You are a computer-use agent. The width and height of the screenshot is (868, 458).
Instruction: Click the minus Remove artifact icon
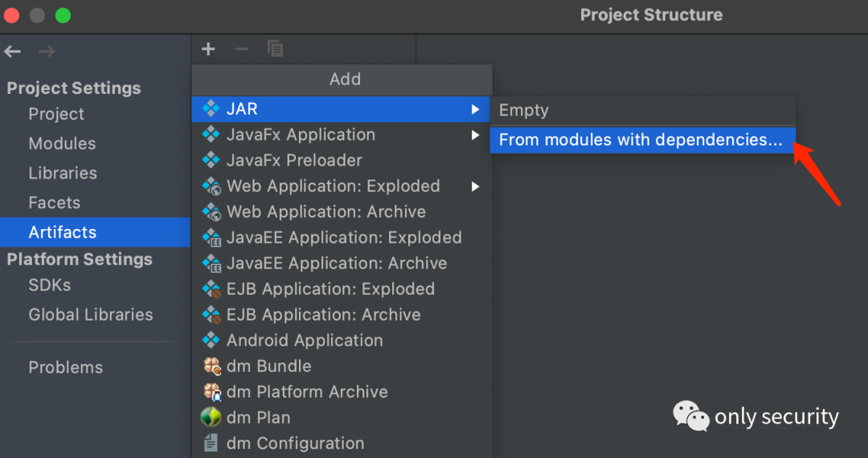pyautogui.click(x=241, y=49)
